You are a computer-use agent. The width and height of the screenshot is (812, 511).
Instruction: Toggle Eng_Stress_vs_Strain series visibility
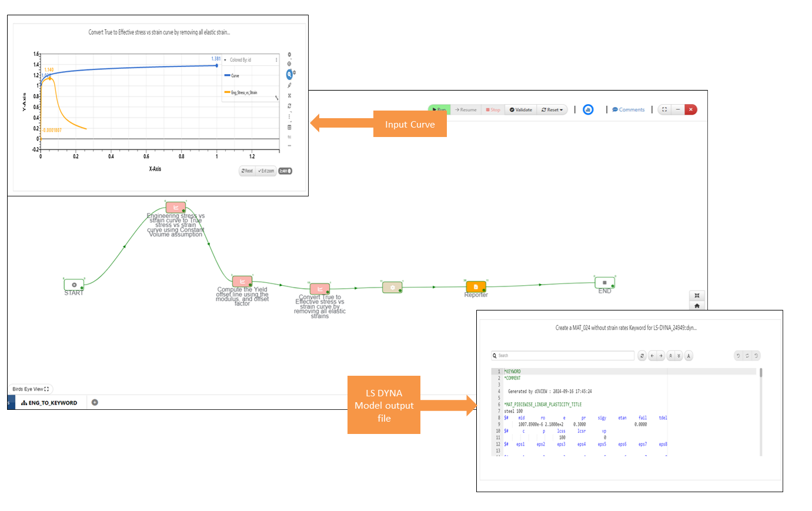point(240,92)
